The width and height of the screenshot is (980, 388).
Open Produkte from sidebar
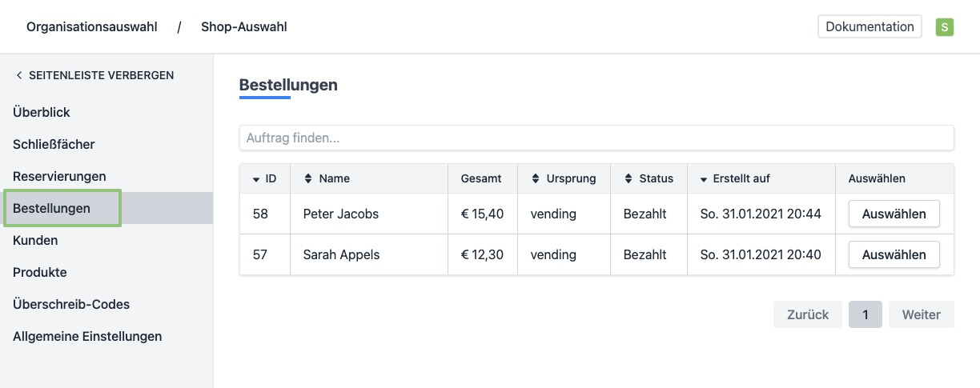[x=40, y=273]
